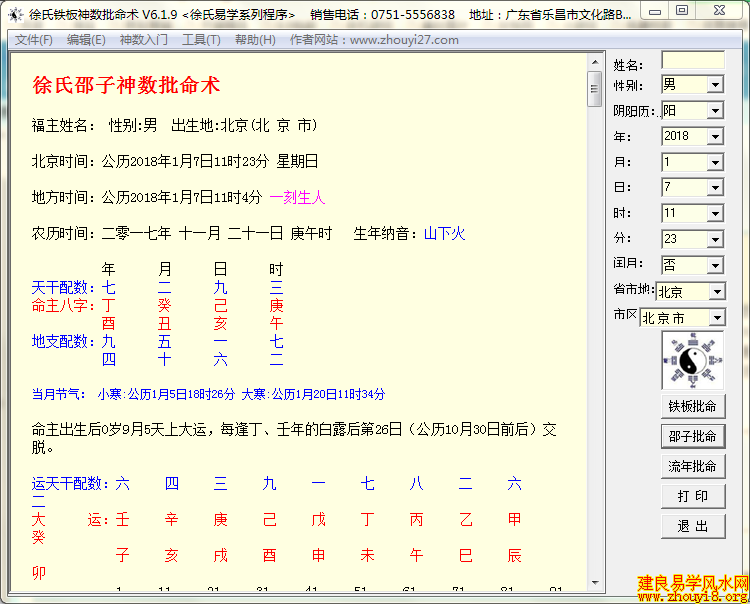Click the scrollbar up arrow
This screenshot has width=750, height=604.
pos(595,62)
